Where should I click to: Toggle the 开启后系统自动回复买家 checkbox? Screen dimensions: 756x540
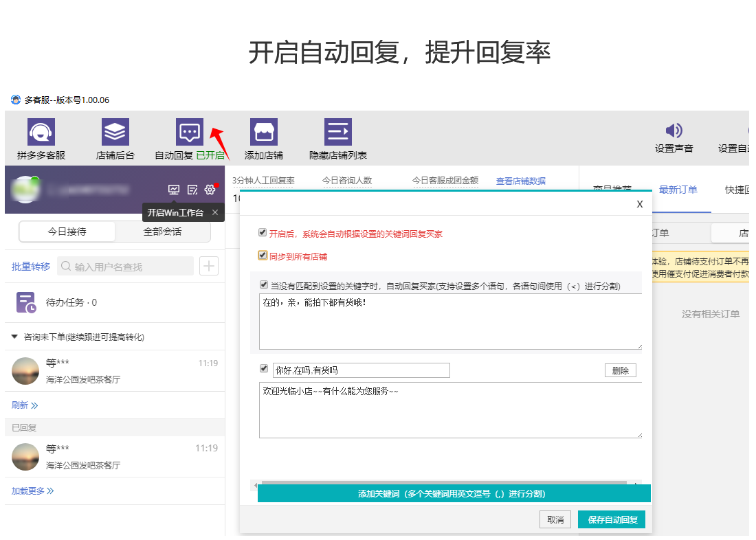[263, 233]
